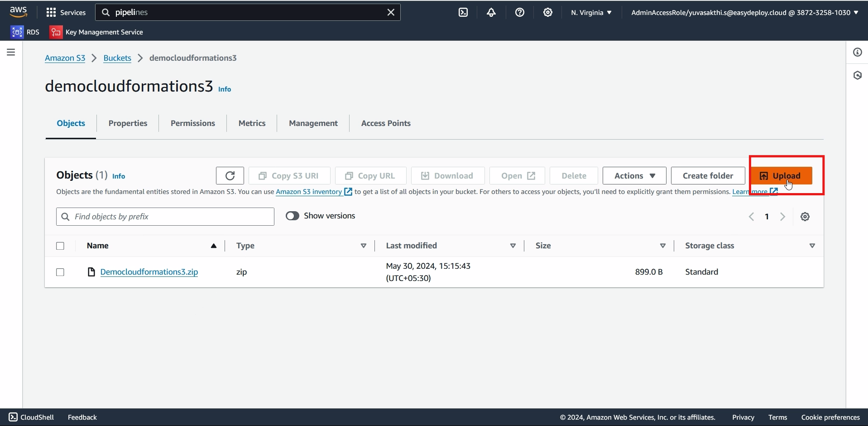868x426 pixels.
Task: Switch to the Objects tab
Action: coord(71,123)
